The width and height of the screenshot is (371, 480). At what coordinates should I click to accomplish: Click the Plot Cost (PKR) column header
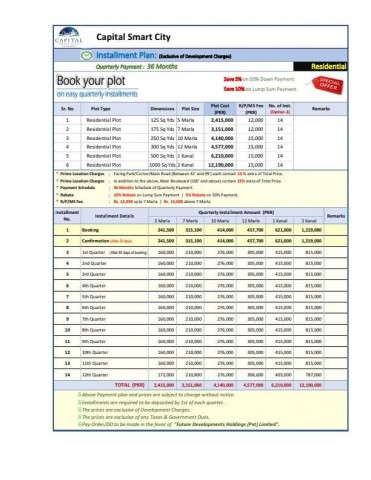(x=220, y=109)
